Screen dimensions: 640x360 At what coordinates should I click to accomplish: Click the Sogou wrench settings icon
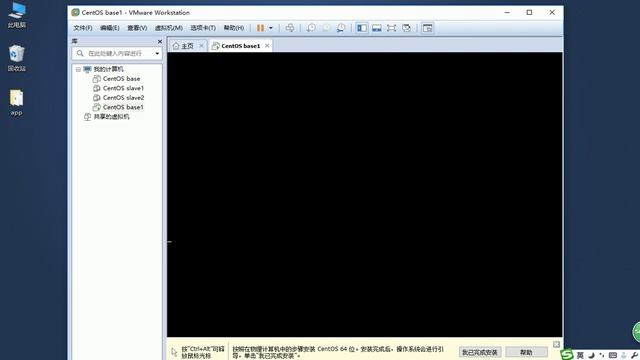pos(634,356)
